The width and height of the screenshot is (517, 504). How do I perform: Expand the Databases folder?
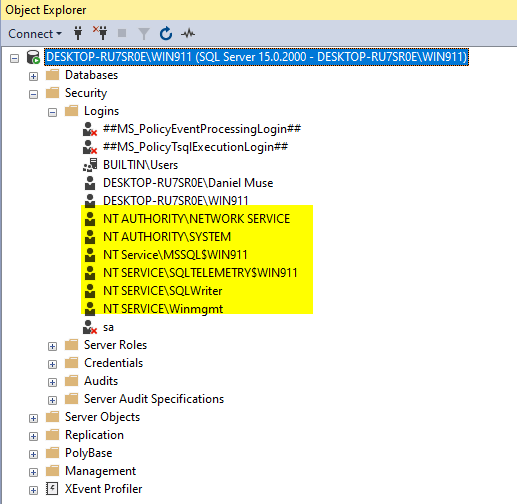(x=33, y=77)
